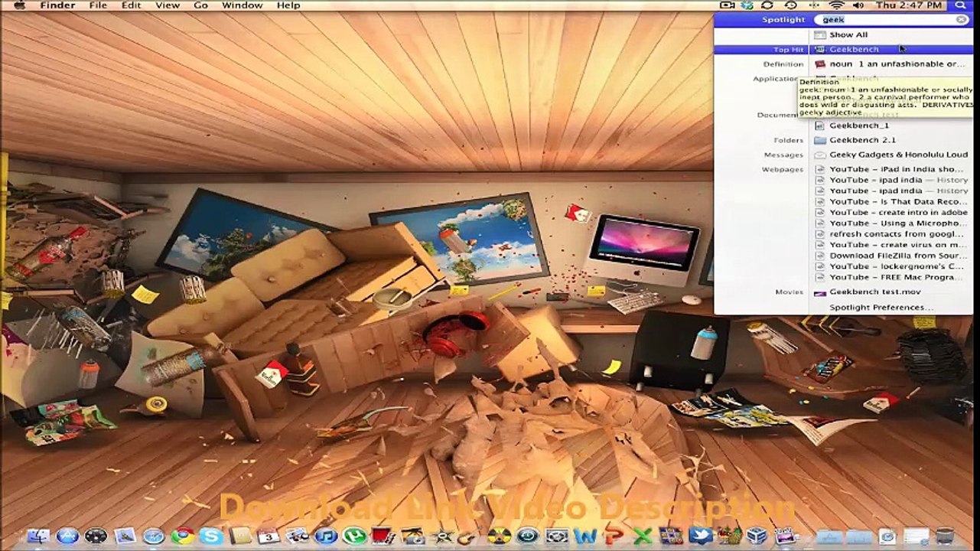Open Dashboard from the Dock
Viewport: 980px width, 551px height.
point(96,536)
